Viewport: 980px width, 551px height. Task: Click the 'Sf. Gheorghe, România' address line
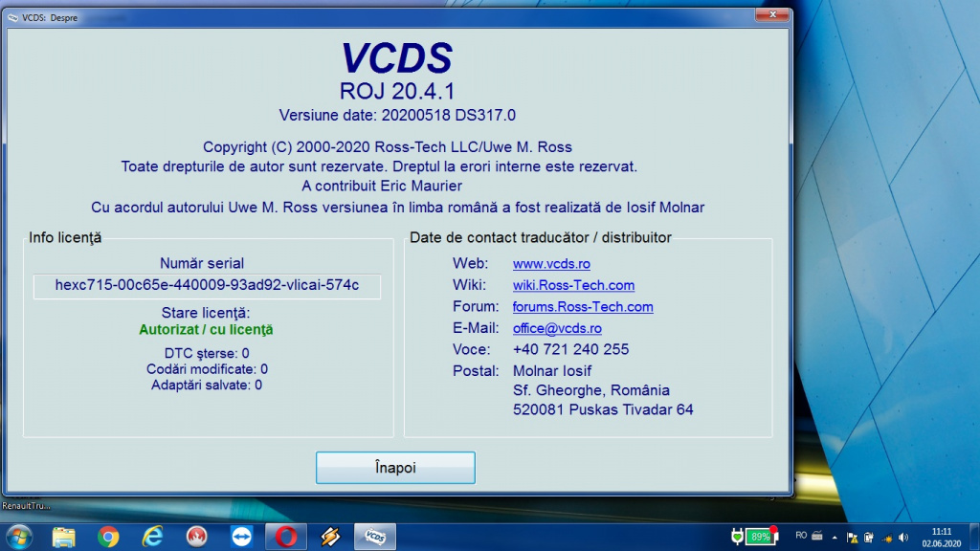point(590,390)
